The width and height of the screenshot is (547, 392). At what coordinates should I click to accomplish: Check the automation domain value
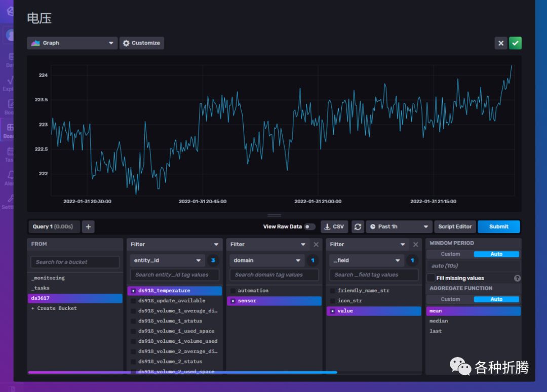274,291
